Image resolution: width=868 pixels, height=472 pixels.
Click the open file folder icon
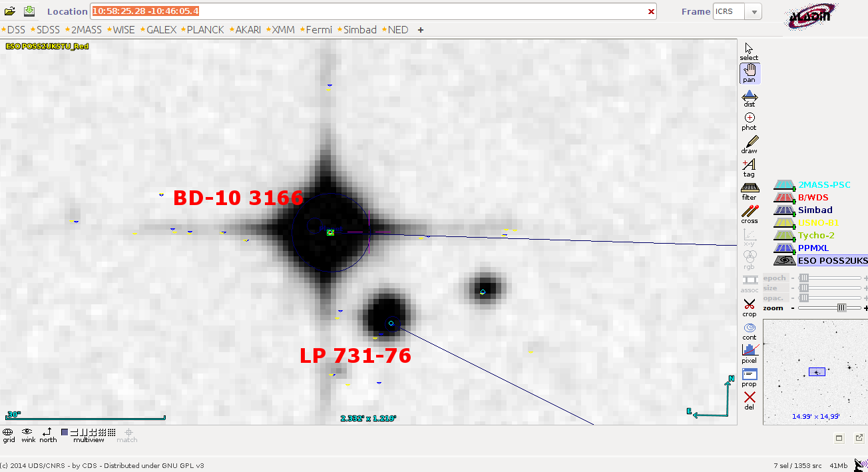tap(10, 11)
